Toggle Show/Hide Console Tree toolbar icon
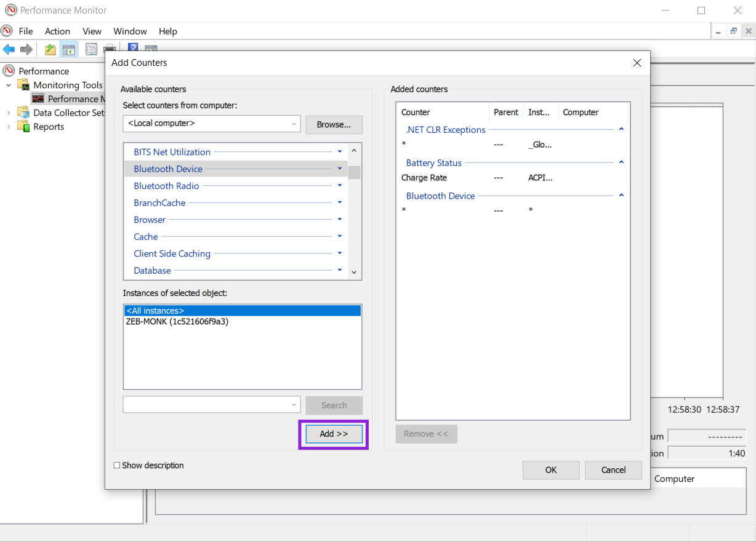This screenshot has height=542, width=756. pos(68,49)
